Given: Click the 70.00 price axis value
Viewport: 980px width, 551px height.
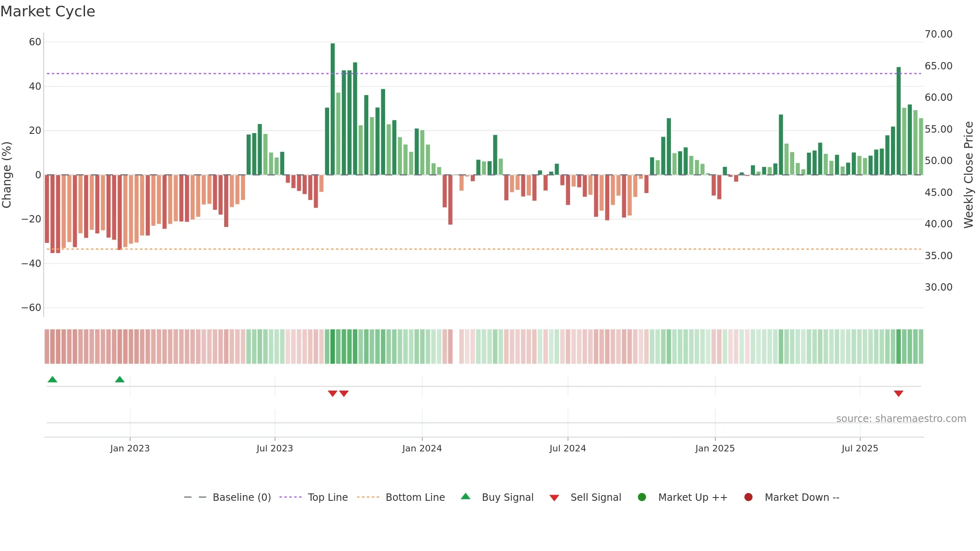Looking at the screenshot, I should pos(938,34).
